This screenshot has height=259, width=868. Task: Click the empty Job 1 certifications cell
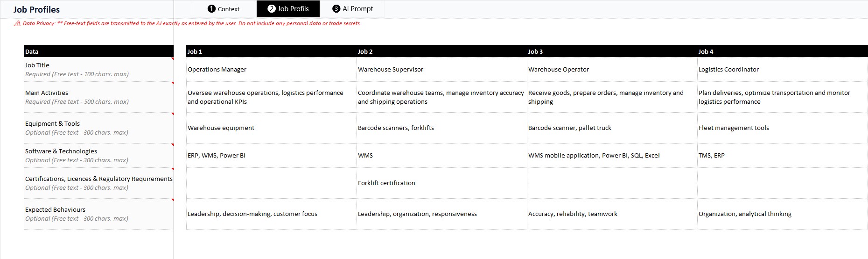pyautogui.click(x=271, y=183)
